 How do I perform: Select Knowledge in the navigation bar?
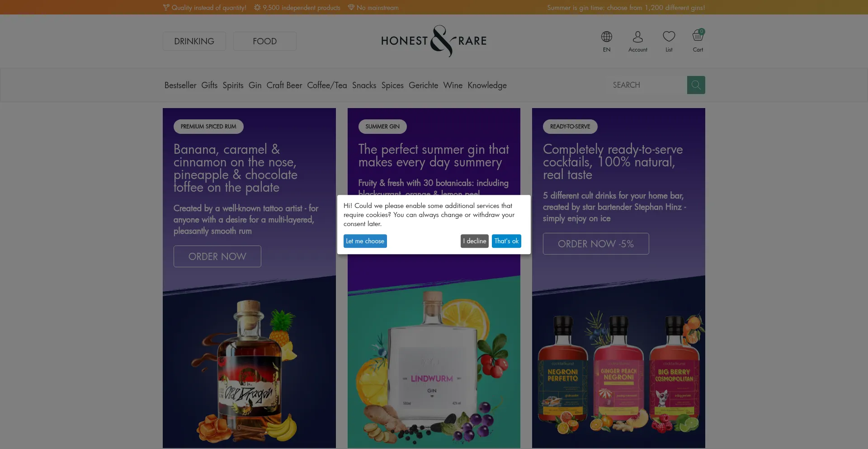click(x=487, y=85)
